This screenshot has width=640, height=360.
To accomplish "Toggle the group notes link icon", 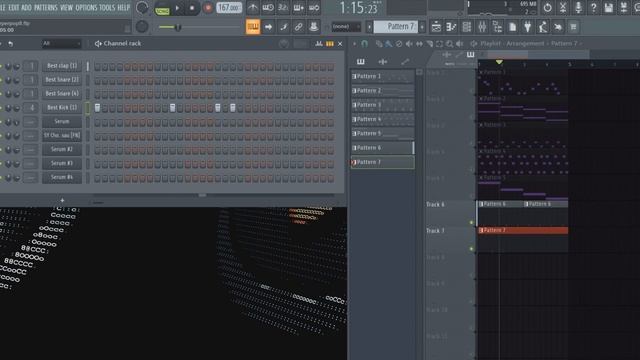I will pos(298,27).
